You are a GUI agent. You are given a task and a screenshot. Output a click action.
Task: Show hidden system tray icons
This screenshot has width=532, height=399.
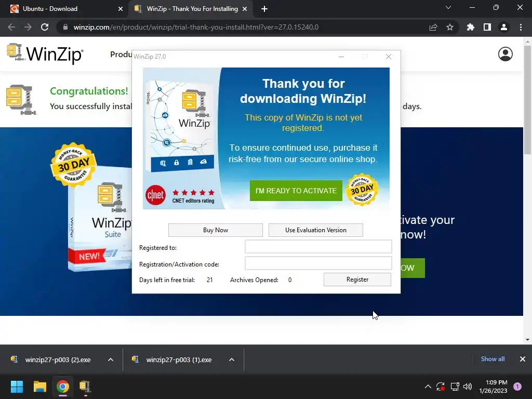point(428,387)
